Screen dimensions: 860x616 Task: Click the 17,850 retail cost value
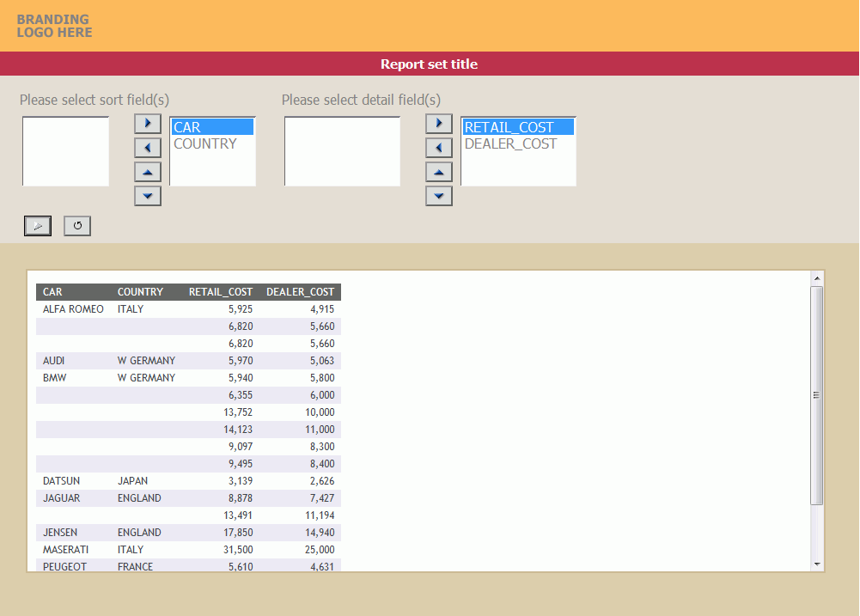coord(238,532)
